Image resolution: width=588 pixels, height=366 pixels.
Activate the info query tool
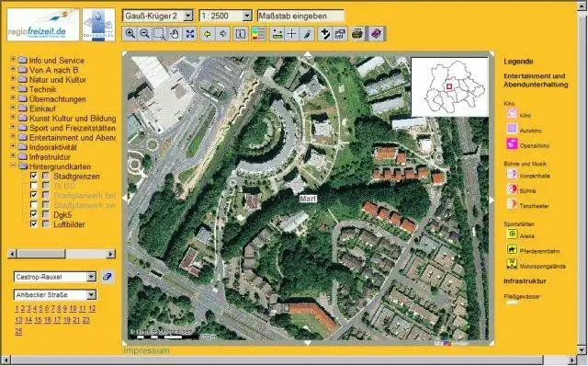pyautogui.click(x=241, y=34)
